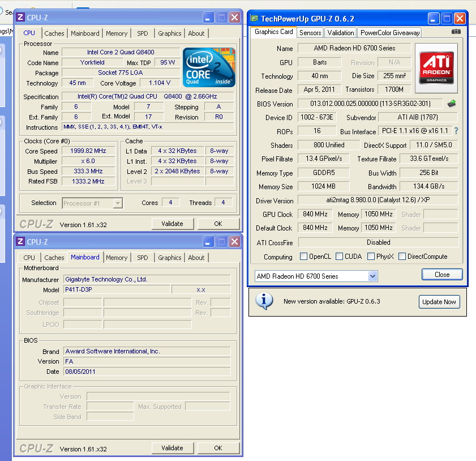Click the Intel Core 2 Quad logo
476x461 pixels.
click(x=209, y=67)
